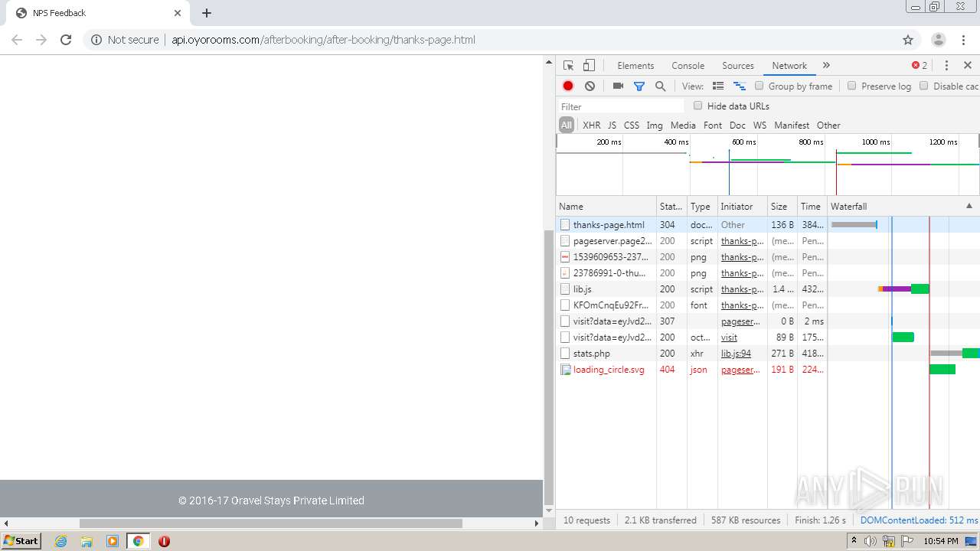Filter requests by JS
The height and width of the screenshot is (551, 980).
click(x=612, y=126)
